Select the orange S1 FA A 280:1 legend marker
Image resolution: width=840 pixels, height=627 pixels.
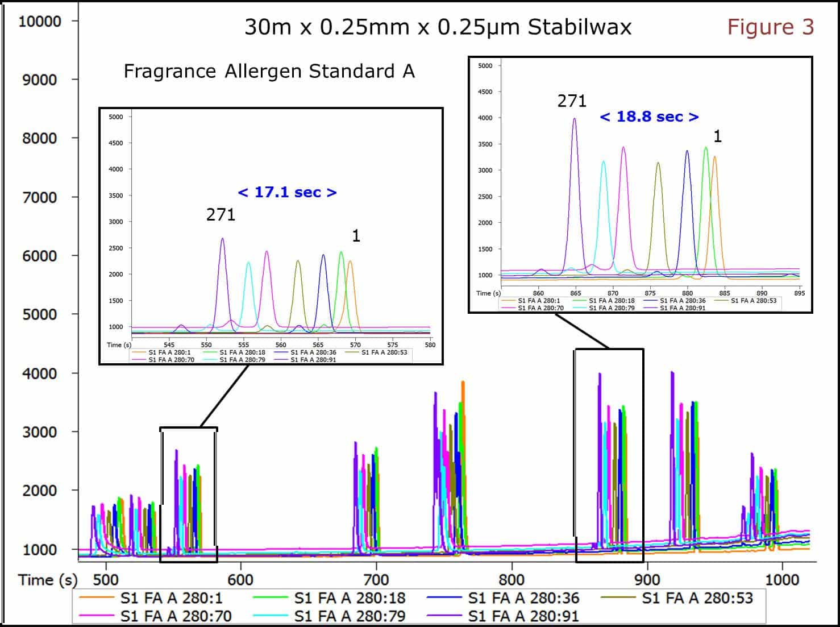(x=97, y=597)
